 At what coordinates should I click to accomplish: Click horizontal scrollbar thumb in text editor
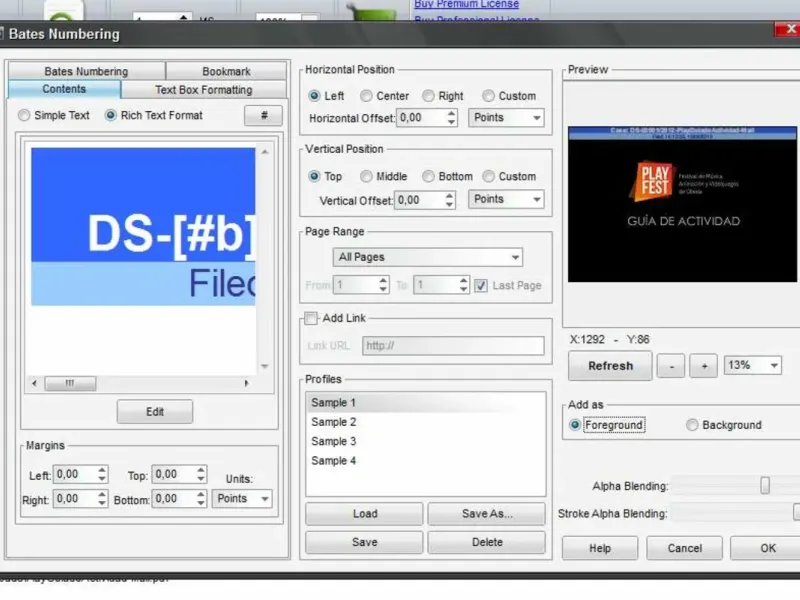point(70,383)
